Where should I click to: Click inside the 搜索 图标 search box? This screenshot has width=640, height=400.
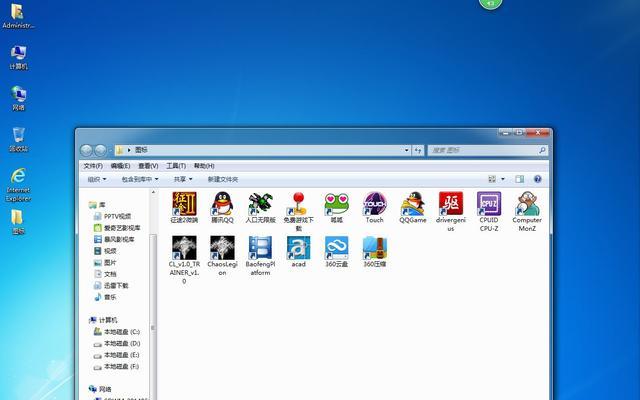[482, 150]
